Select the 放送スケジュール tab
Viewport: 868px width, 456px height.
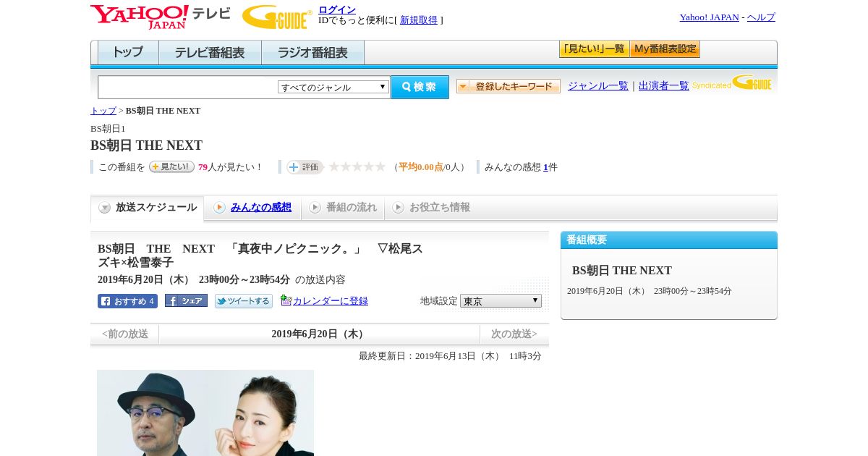(x=148, y=208)
